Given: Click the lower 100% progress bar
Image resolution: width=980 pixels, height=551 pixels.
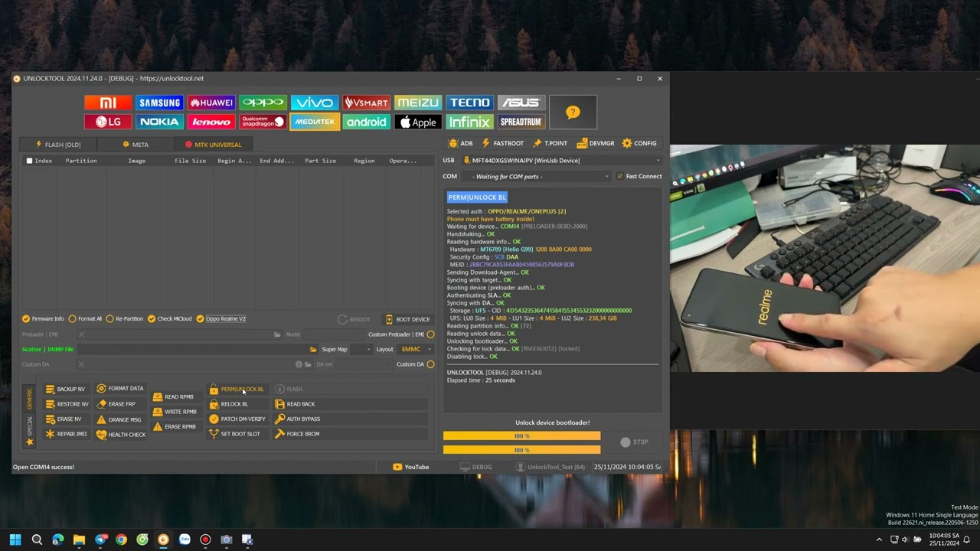Looking at the screenshot, I should (521, 450).
